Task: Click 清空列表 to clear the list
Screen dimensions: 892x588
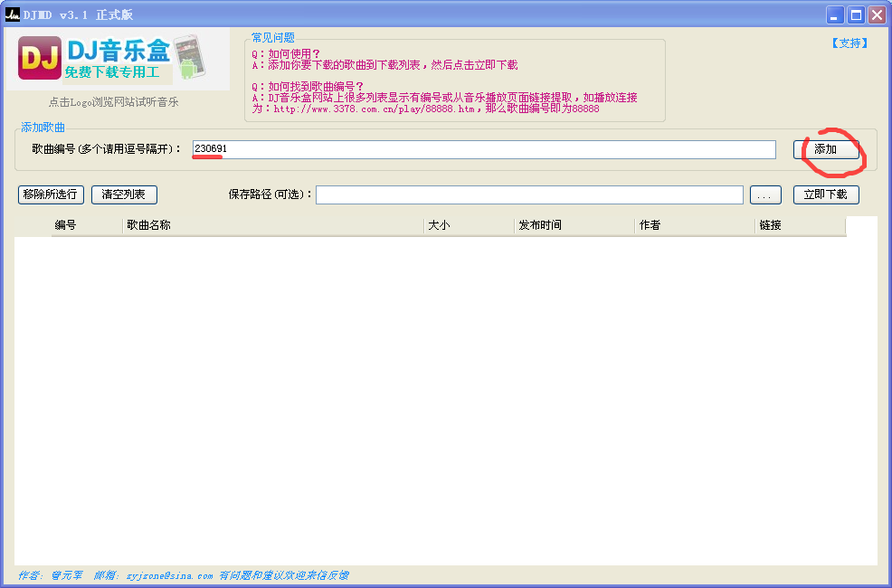Action: 124,194
